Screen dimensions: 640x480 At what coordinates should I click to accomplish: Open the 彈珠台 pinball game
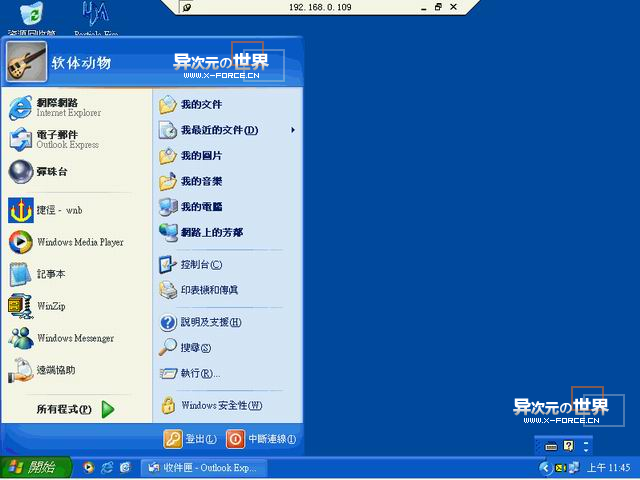[76, 171]
